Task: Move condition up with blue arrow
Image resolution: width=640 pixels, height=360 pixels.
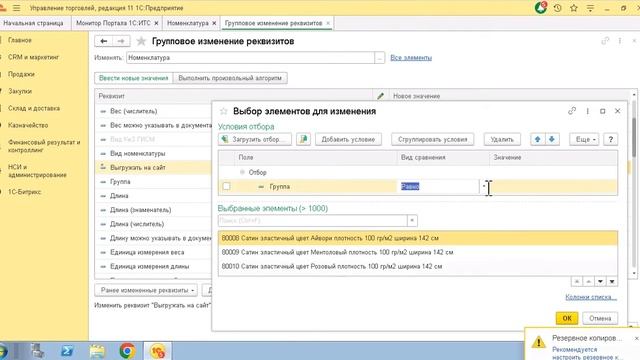Action: 538,139
